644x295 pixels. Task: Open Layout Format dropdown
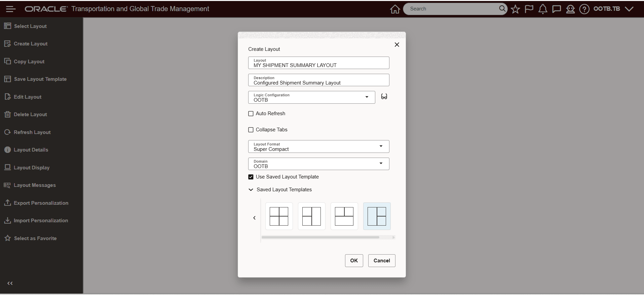[318, 146]
